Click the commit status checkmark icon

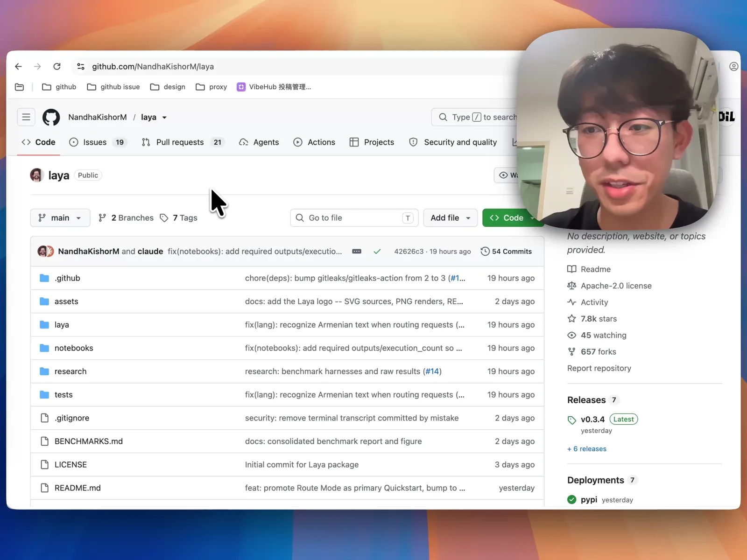coord(377,252)
